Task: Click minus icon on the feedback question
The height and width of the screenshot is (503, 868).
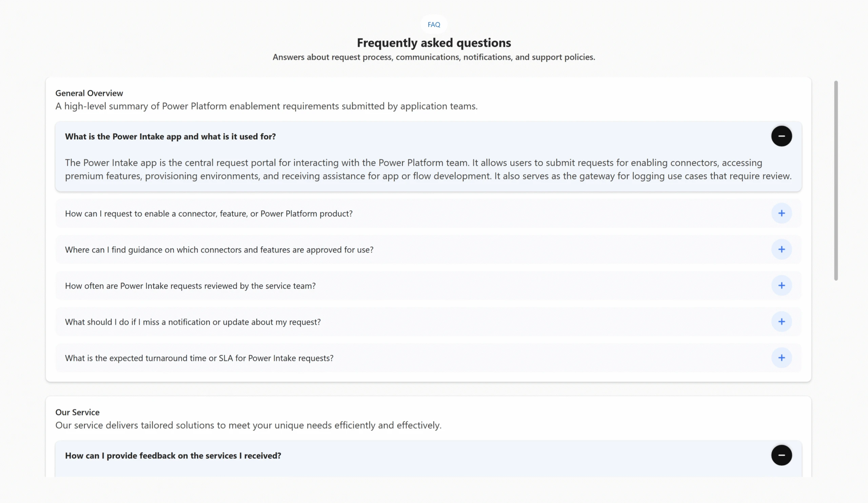Action: 781,456
